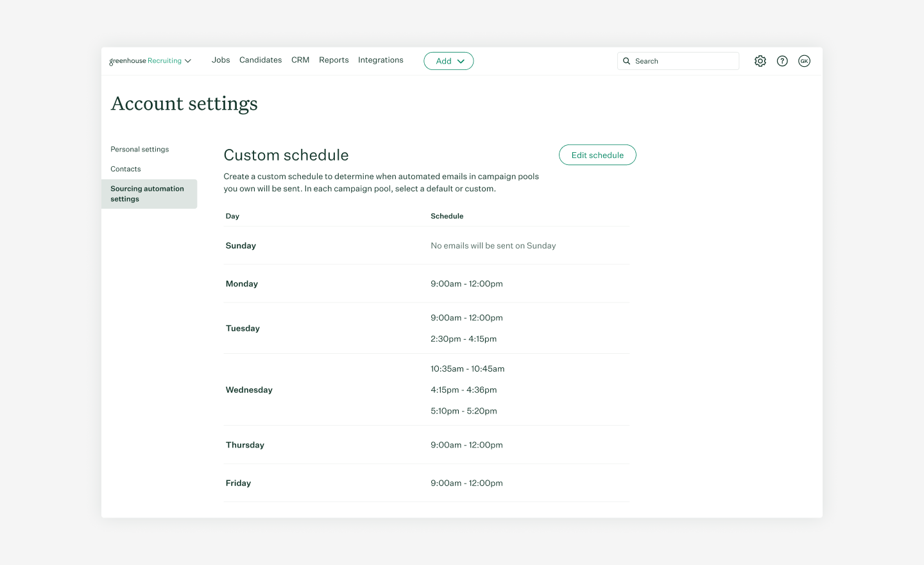Image resolution: width=924 pixels, height=565 pixels.
Task: Open Personal settings
Action: (x=139, y=149)
